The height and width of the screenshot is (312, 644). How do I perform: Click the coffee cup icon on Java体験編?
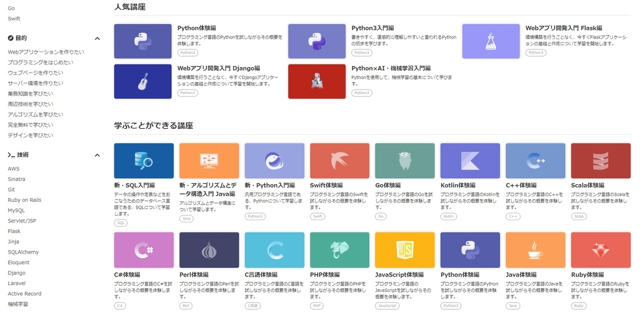[535, 250]
